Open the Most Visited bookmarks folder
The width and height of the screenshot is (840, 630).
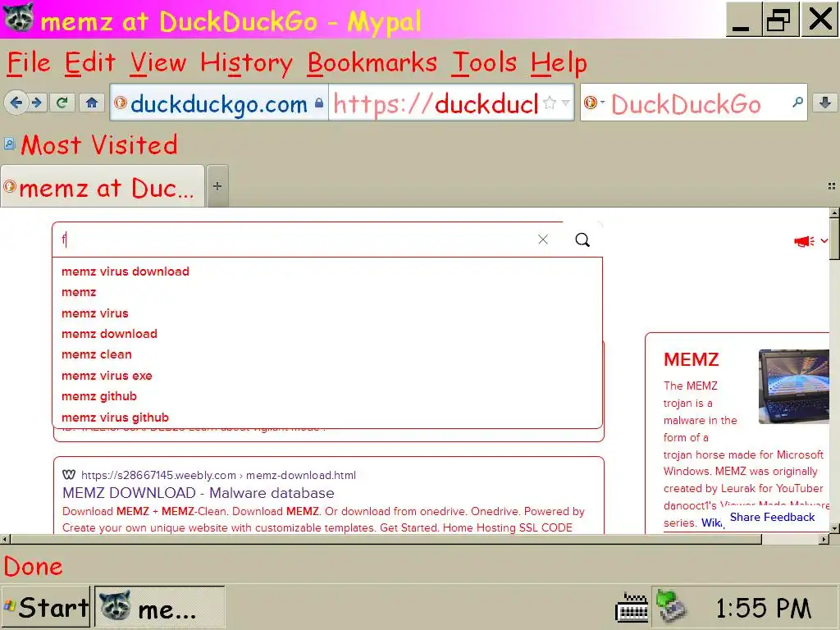click(x=90, y=144)
